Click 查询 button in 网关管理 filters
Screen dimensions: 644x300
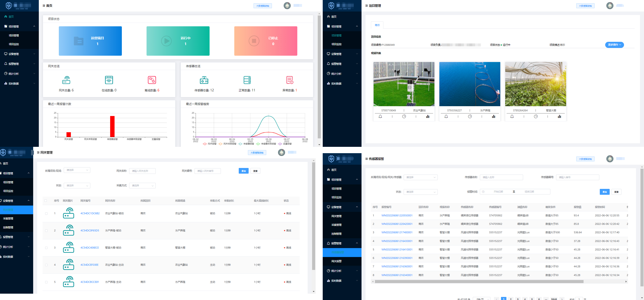click(x=243, y=171)
